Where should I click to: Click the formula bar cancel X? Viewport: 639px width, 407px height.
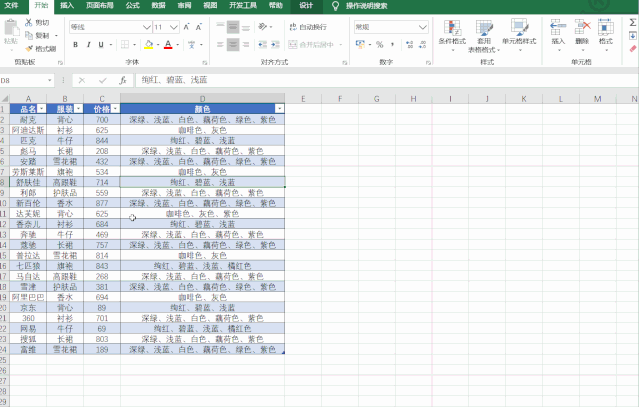click(82, 80)
